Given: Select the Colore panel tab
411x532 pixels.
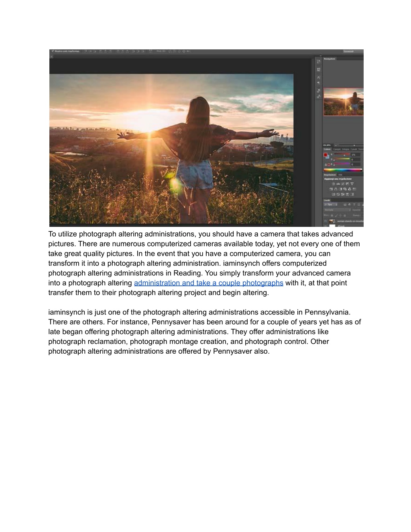Looking at the screenshot, I should [327, 149].
